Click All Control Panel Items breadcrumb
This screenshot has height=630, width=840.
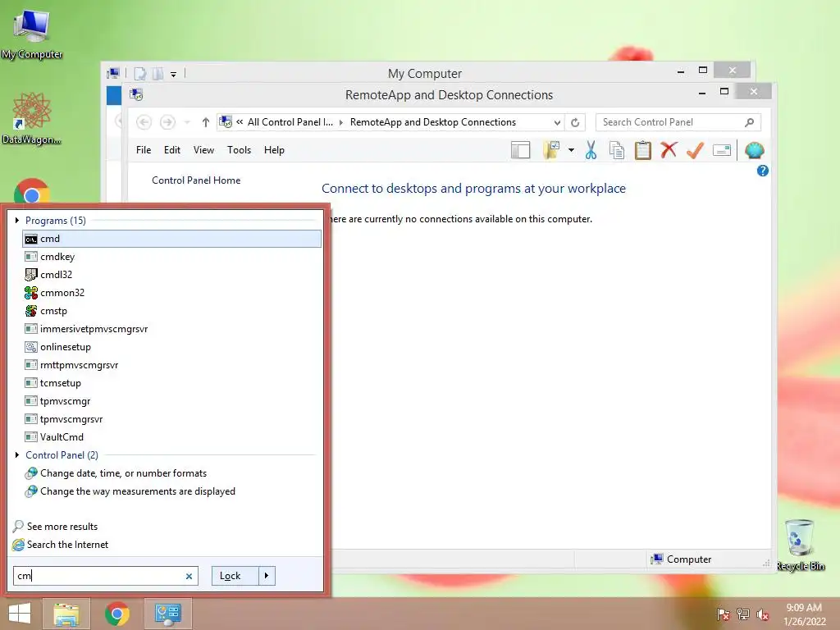click(x=290, y=122)
